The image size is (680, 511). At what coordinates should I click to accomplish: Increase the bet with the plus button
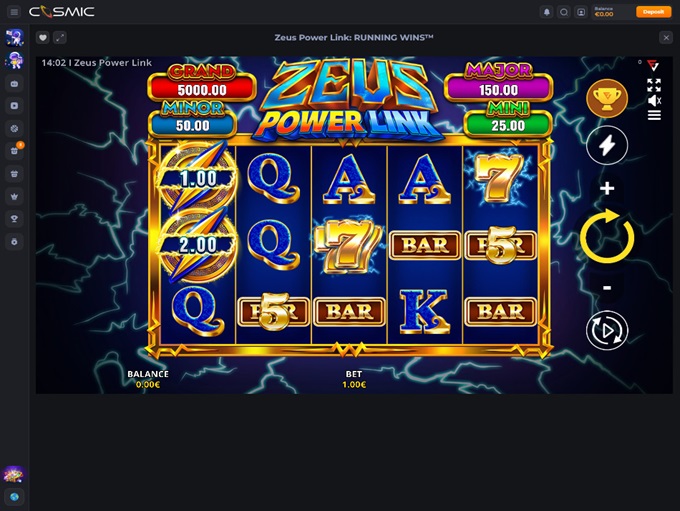(x=607, y=188)
